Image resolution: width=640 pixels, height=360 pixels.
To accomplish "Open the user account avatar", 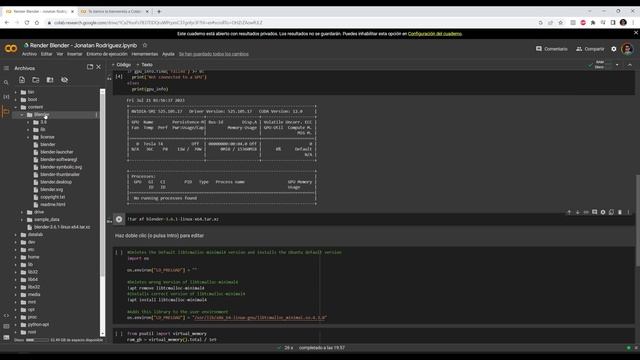I will tap(627, 49).
